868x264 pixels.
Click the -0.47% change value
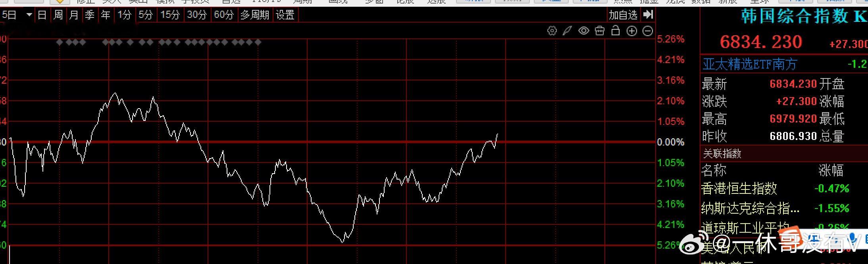[x=831, y=188]
